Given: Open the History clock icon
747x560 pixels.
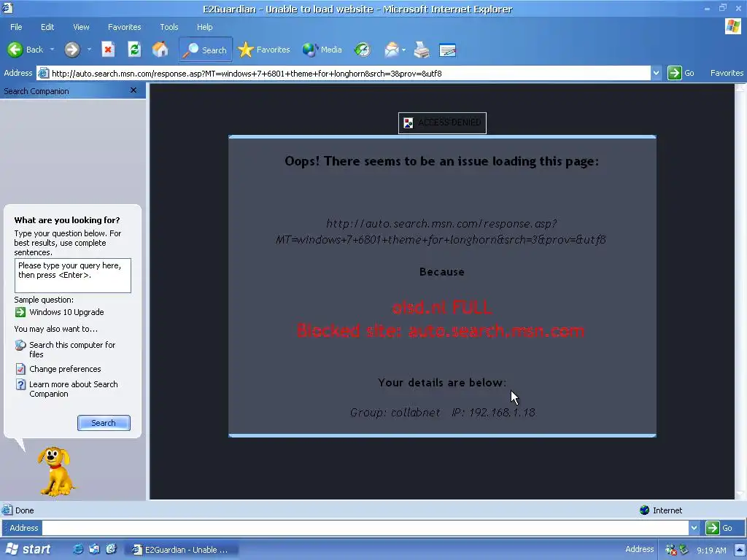Looking at the screenshot, I should (x=363, y=50).
